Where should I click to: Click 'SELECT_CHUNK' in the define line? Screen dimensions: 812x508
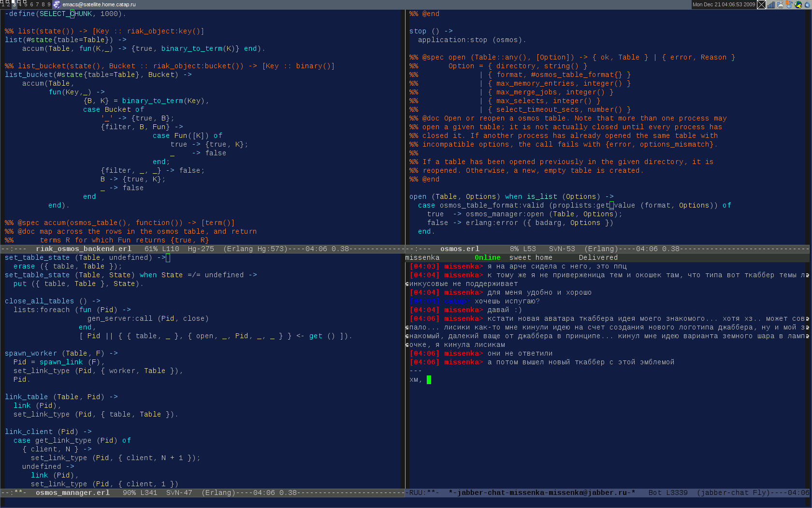coord(66,14)
